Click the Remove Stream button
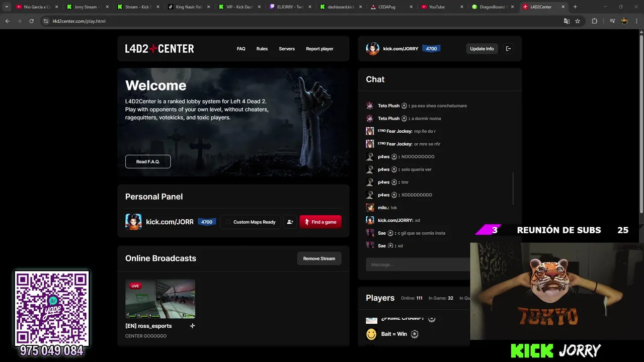644x362 pixels. point(319,258)
